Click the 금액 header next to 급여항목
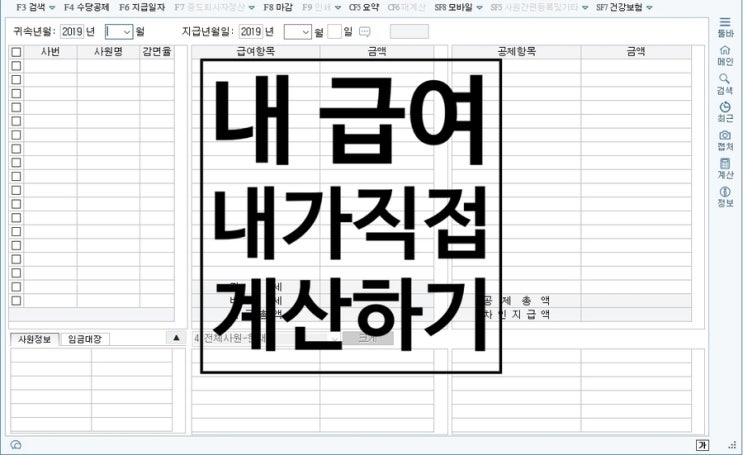This screenshot has height=455, width=743. click(377, 52)
